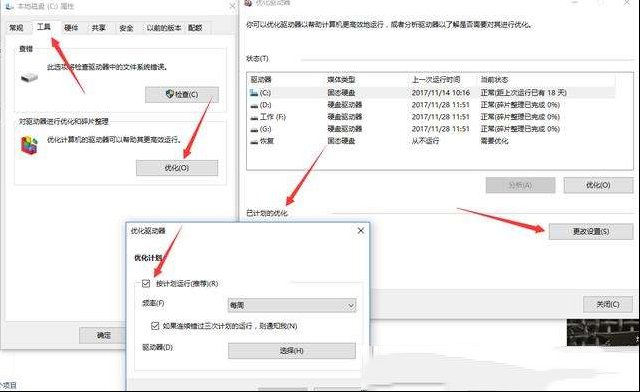Select the (C:) drive icon in list
Viewport: 640px width, 392px height.
click(254, 93)
